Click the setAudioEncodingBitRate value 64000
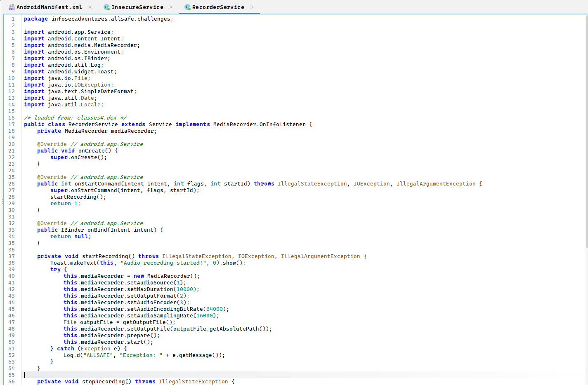588x385 pixels. (214, 309)
